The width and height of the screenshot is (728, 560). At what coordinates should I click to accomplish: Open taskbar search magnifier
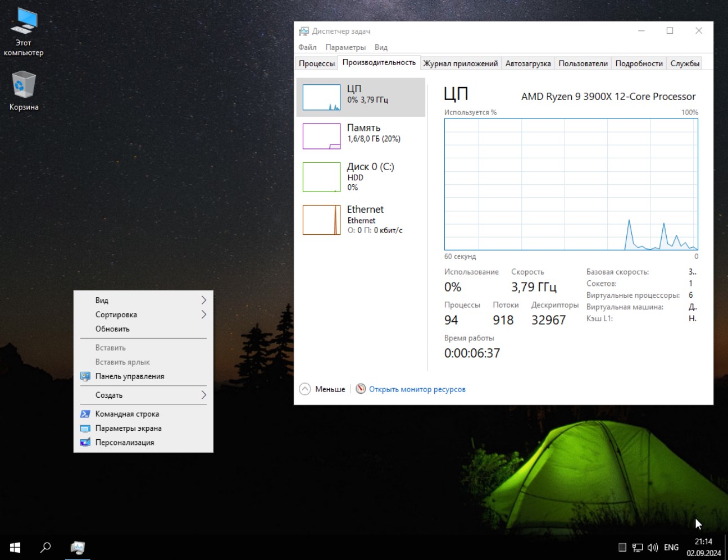pos(46,547)
